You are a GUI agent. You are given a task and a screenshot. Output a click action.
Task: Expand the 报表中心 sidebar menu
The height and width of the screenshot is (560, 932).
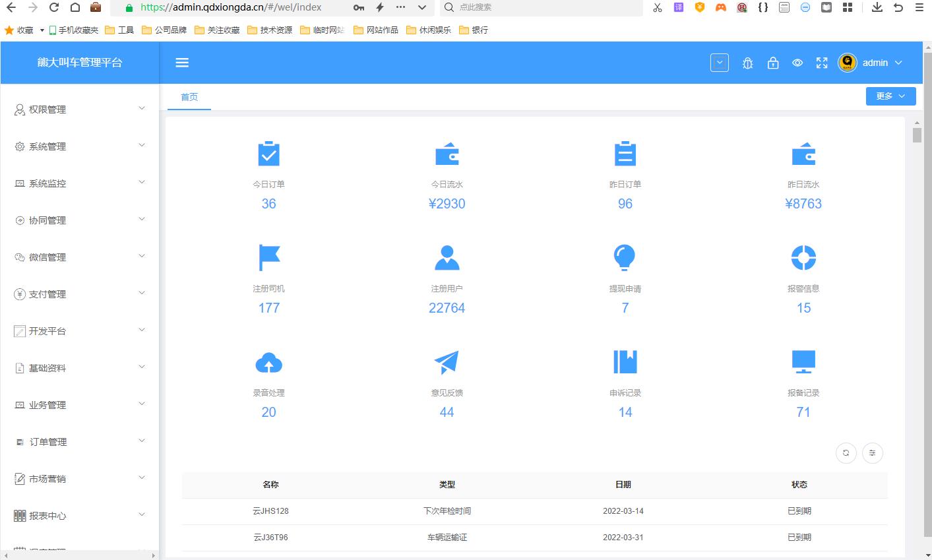(x=80, y=516)
